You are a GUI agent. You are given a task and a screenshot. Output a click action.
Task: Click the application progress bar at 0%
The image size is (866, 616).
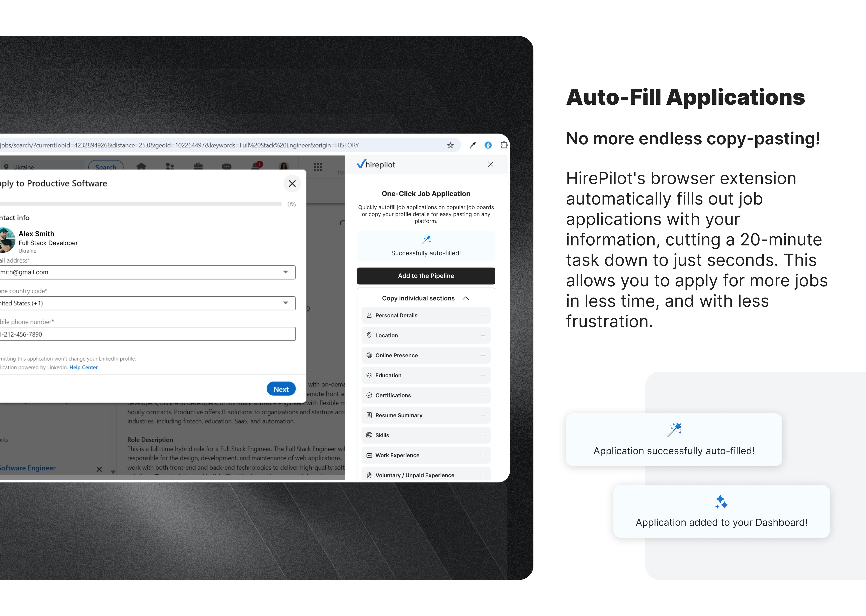coord(141,204)
